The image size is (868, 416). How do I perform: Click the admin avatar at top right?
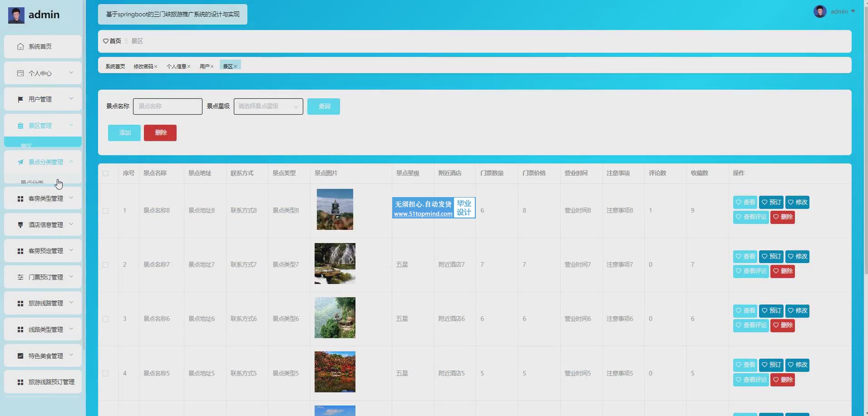click(x=820, y=11)
